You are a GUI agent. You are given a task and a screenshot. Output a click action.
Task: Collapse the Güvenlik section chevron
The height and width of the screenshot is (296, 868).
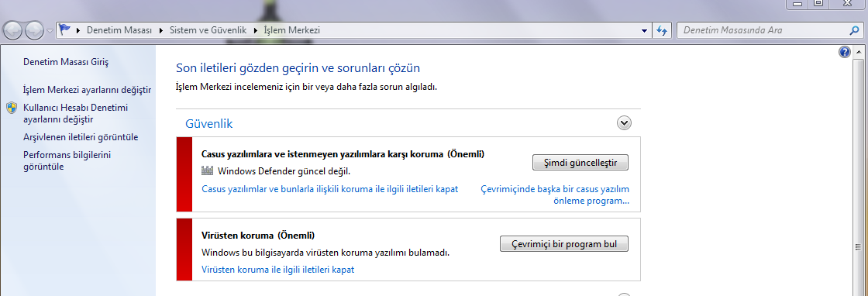tap(624, 123)
